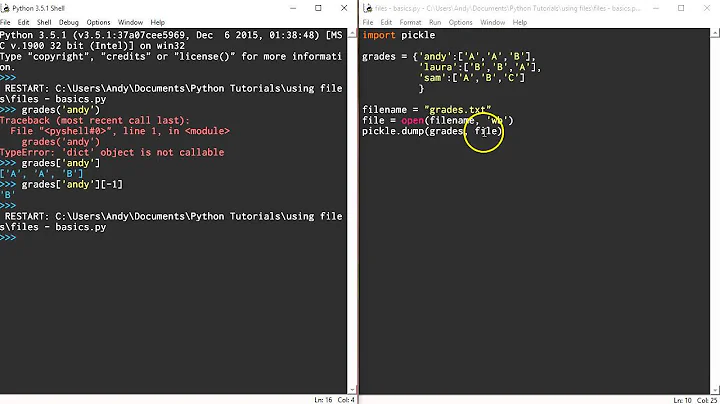Open the Run menu in the editor window
The width and height of the screenshot is (720, 404).
pos(435,22)
